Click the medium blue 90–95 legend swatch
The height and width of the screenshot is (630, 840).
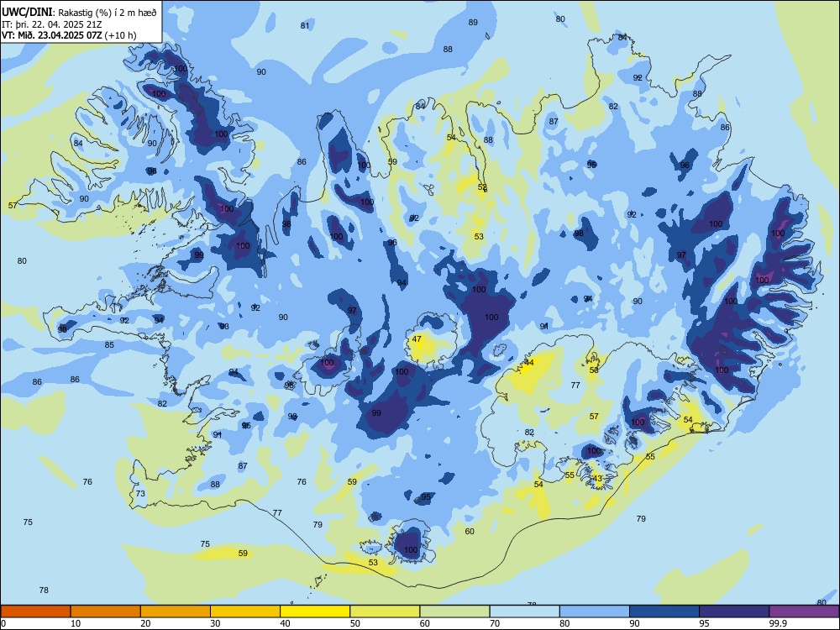point(664,612)
